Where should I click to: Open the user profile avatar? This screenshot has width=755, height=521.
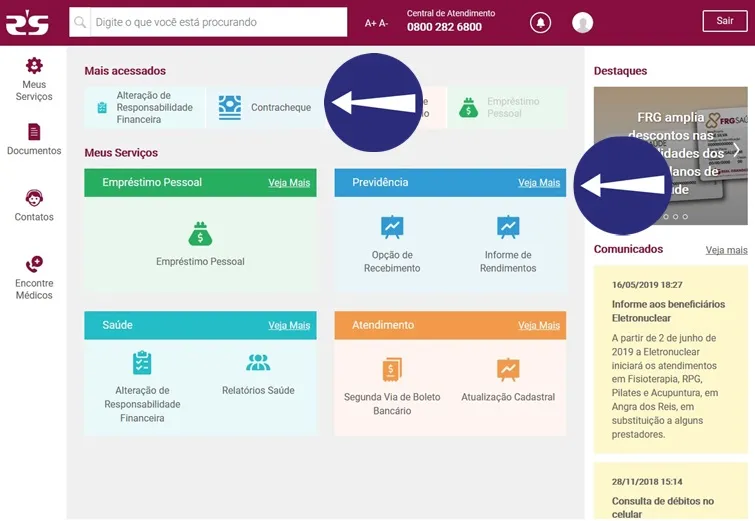tap(582, 22)
